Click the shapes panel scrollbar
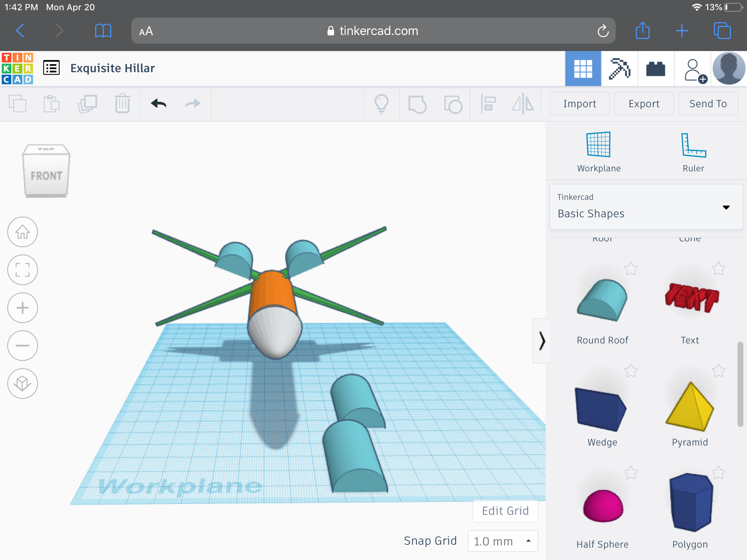 click(x=740, y=384)
